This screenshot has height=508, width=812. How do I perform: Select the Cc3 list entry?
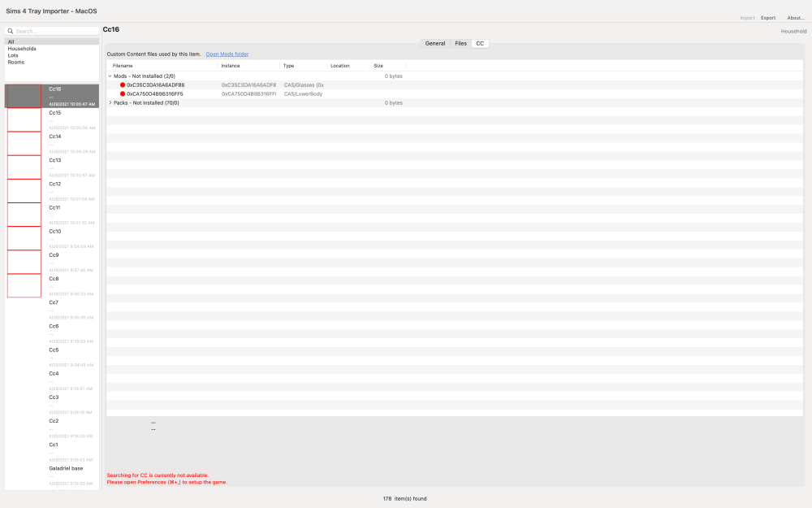tap(52, 404)
